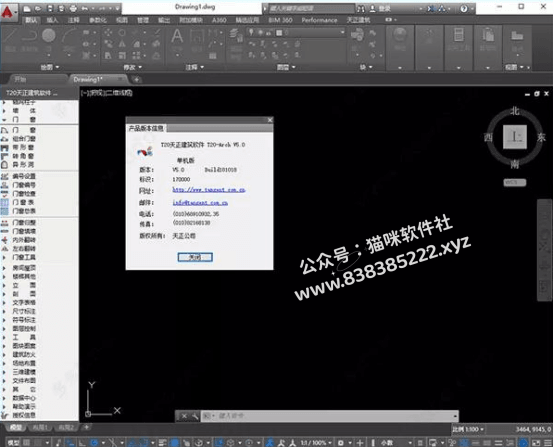Expand the 图层 panel dropdown
This screenshot has height=447, width=554.
[x=286, y=67]
